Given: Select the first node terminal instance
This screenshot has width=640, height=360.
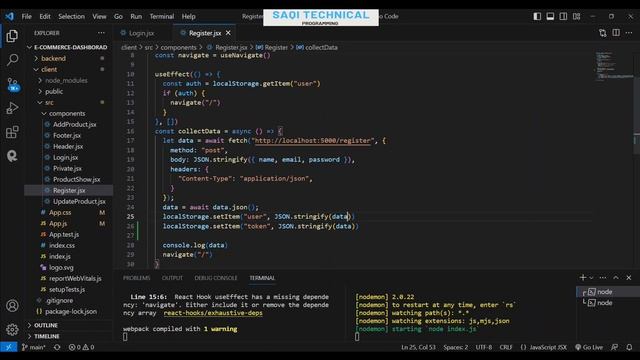Looking at the screenshot, I should (x=604, y=292).
